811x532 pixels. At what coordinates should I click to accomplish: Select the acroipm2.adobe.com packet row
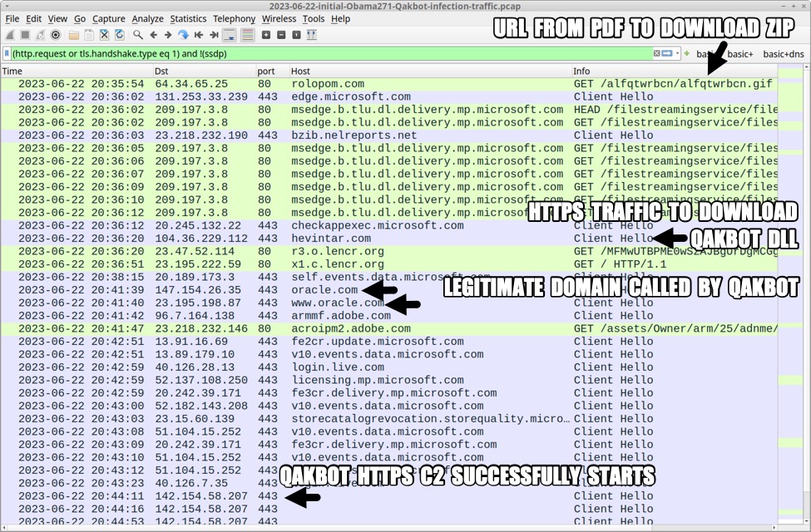(x=389, y=328)
